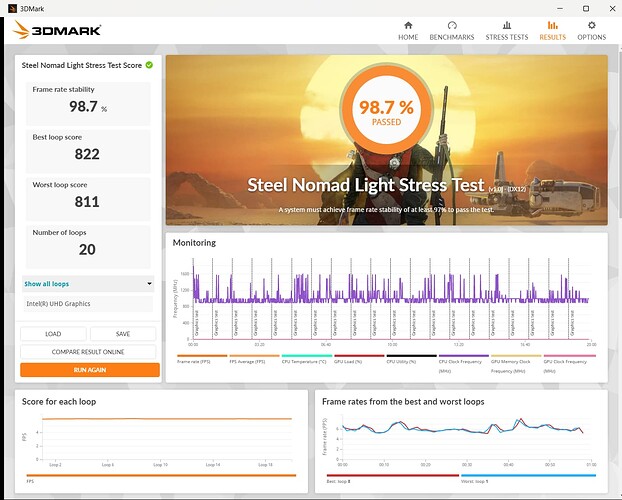Toggle CPU Clock Frequency legend entry
622x500 pixels.
464,363
